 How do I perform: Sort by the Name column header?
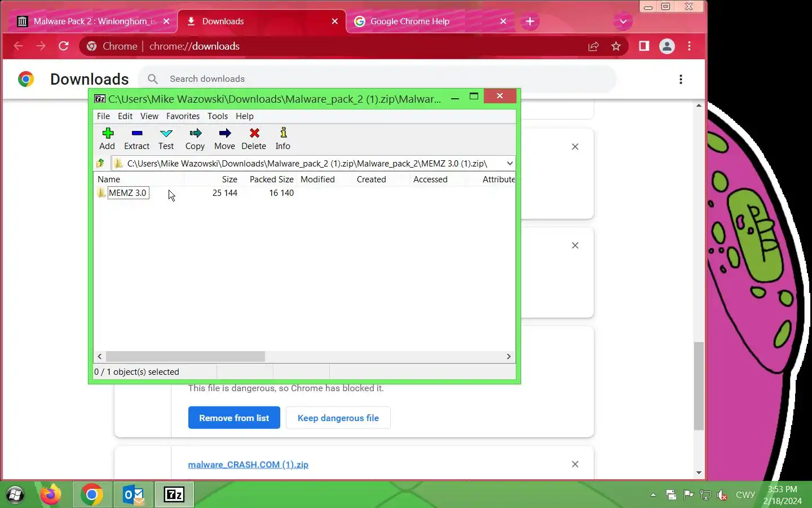click(x=138, y=179)
